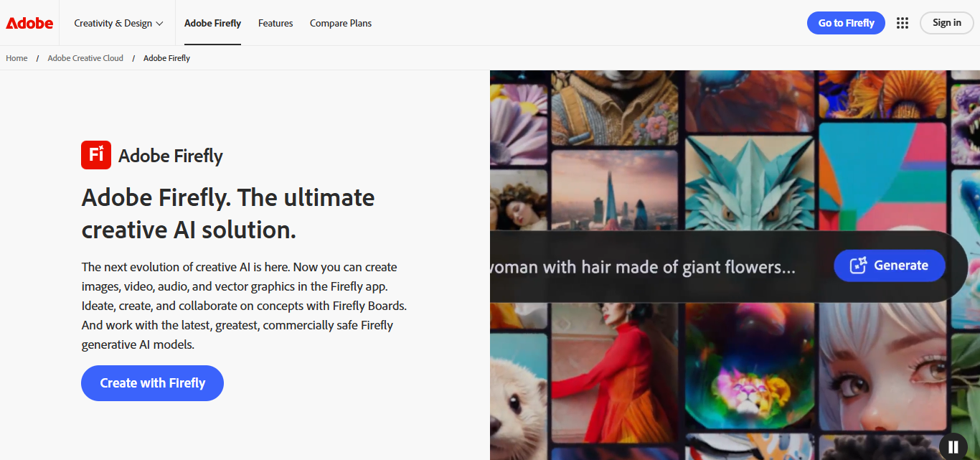Click the headline 'The ultimate creative AI solution'
Image resolution: width=980 pixels, height=460 pixels.
[228, 214]
